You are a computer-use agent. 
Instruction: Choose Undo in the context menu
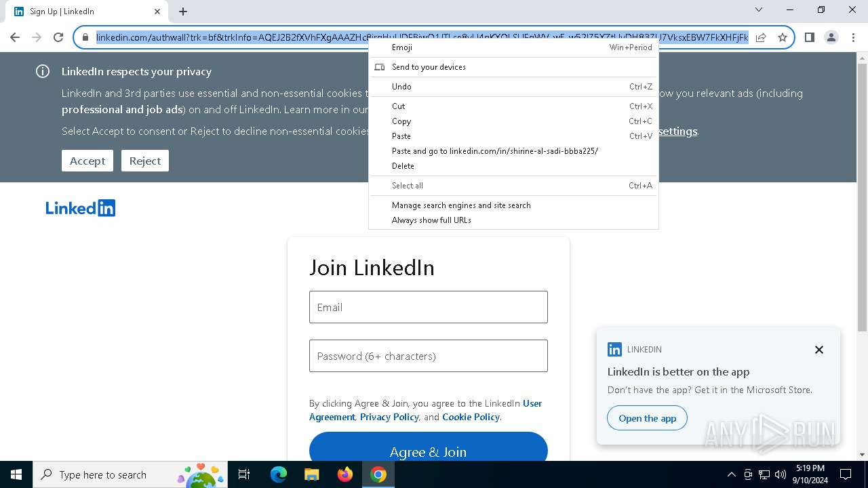click(x=513, y=87)
